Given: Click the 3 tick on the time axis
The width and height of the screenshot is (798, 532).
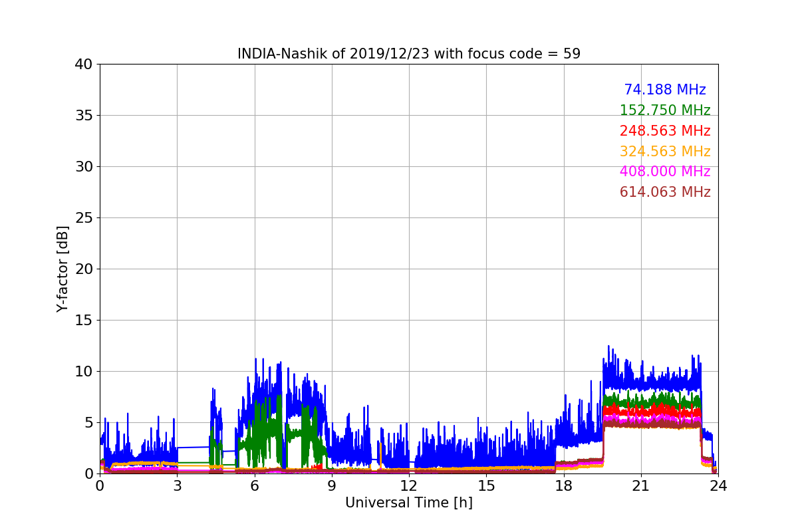Looking at the screenshot, I should coord(177,486).
